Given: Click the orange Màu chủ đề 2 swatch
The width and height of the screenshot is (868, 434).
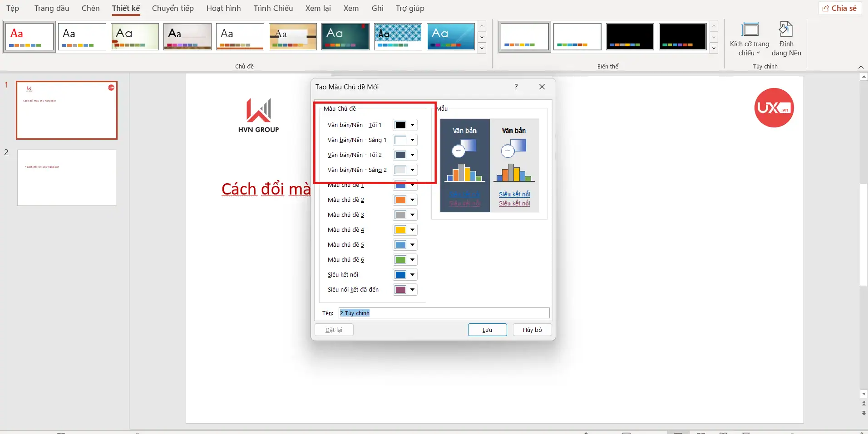Looking at the screenshot, I should coord(401,200).
